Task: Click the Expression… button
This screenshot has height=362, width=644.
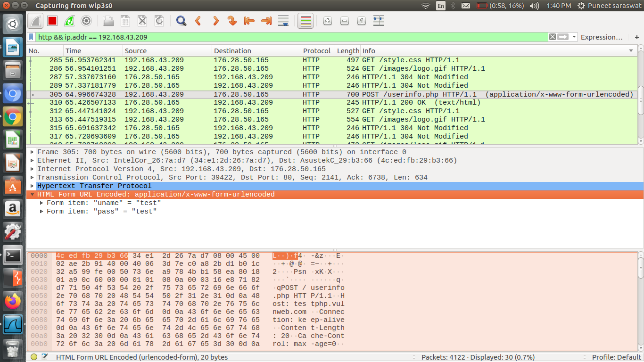Action: pyautogui.click(x=602, y=37)
